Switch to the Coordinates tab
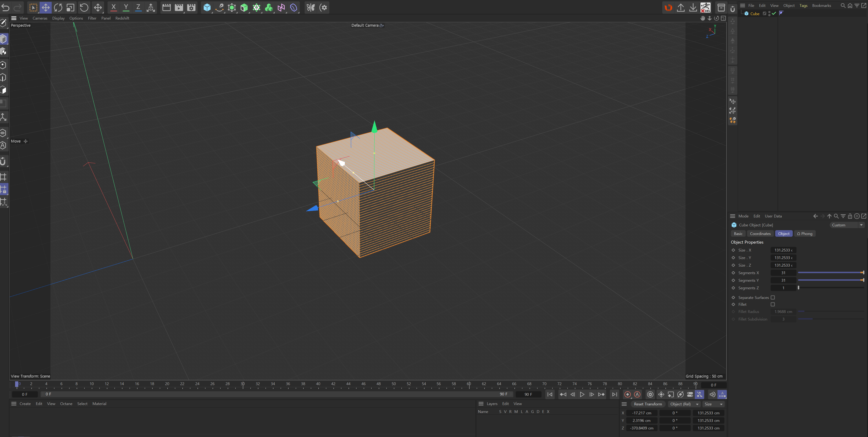868x437 pixels. [x=760, y=234]
